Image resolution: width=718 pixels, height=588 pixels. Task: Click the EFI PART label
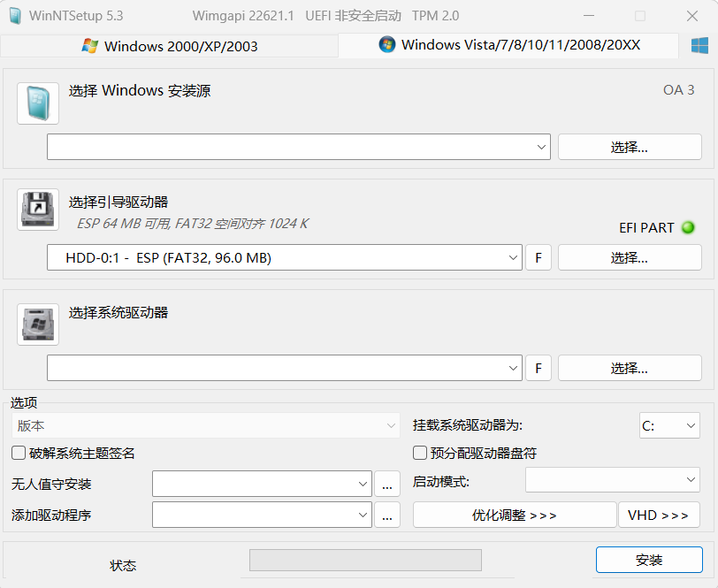646,227
